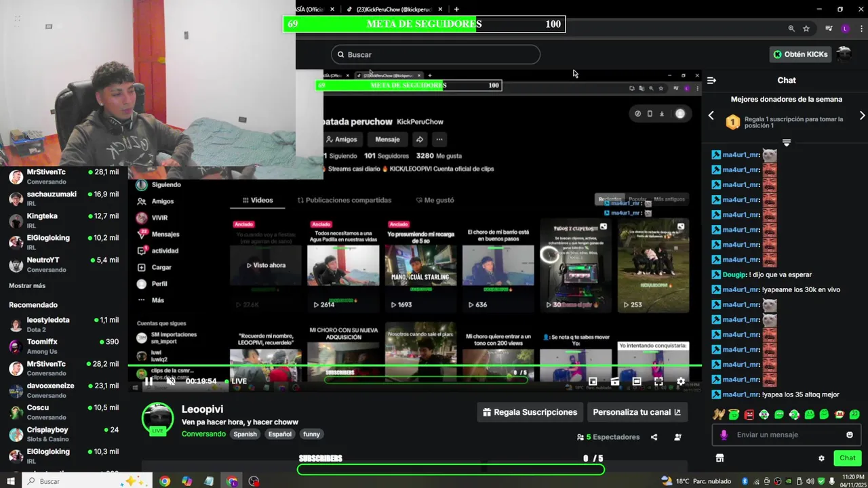
Task: Pick the angry red face quick emote
Action: click(749, 414)
